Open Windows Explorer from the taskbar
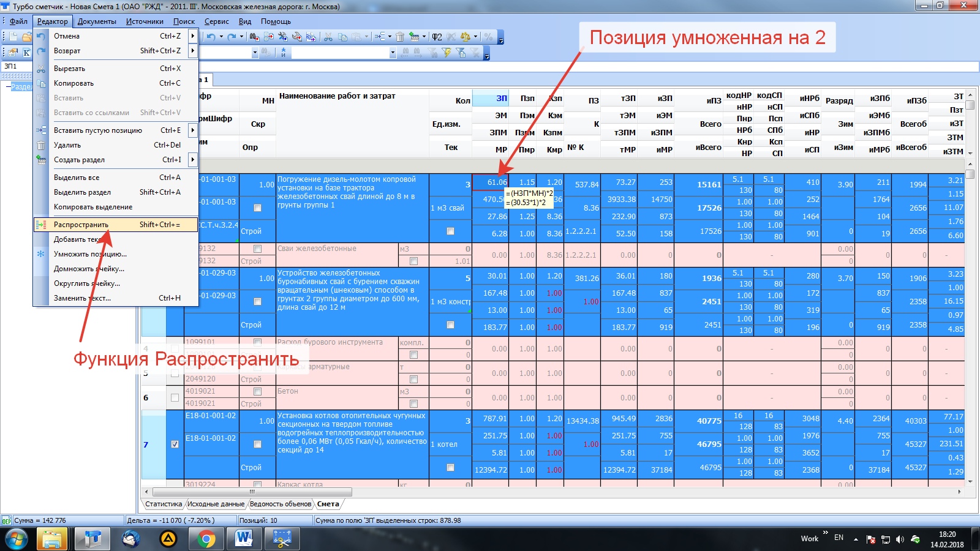The image size is (980, 551). tap(52, 539)
